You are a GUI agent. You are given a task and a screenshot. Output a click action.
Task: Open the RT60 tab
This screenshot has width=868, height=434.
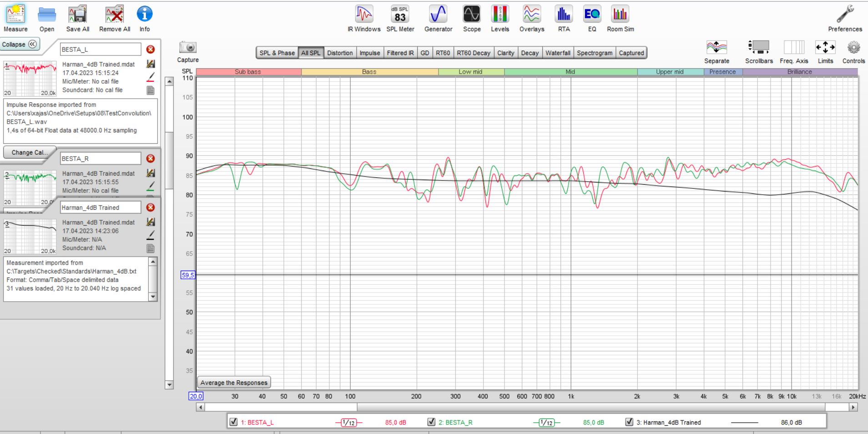443,53
